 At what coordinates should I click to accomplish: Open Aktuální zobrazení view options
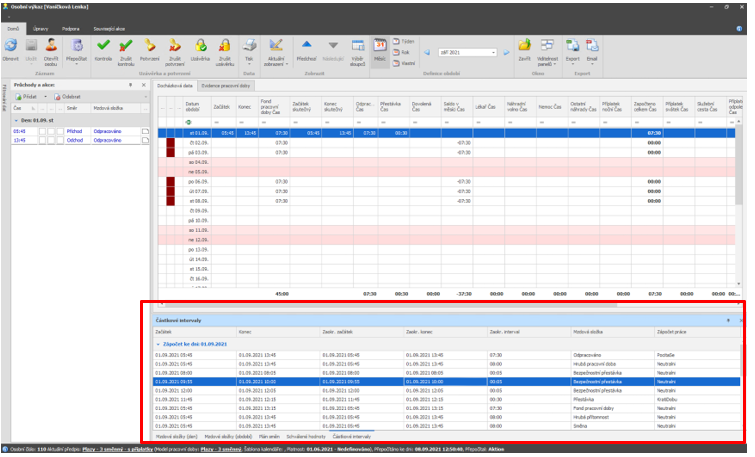[276, 51]
